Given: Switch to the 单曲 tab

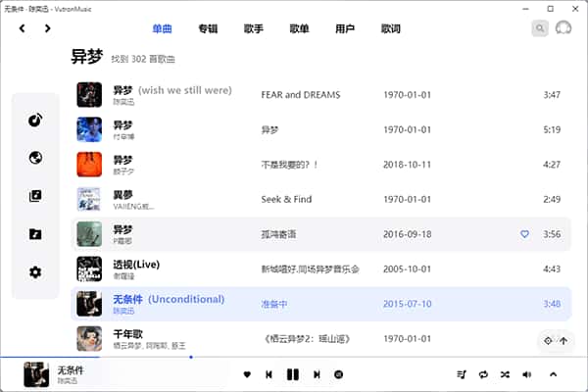Looking at the screenshot, I should tap(162, 28).
